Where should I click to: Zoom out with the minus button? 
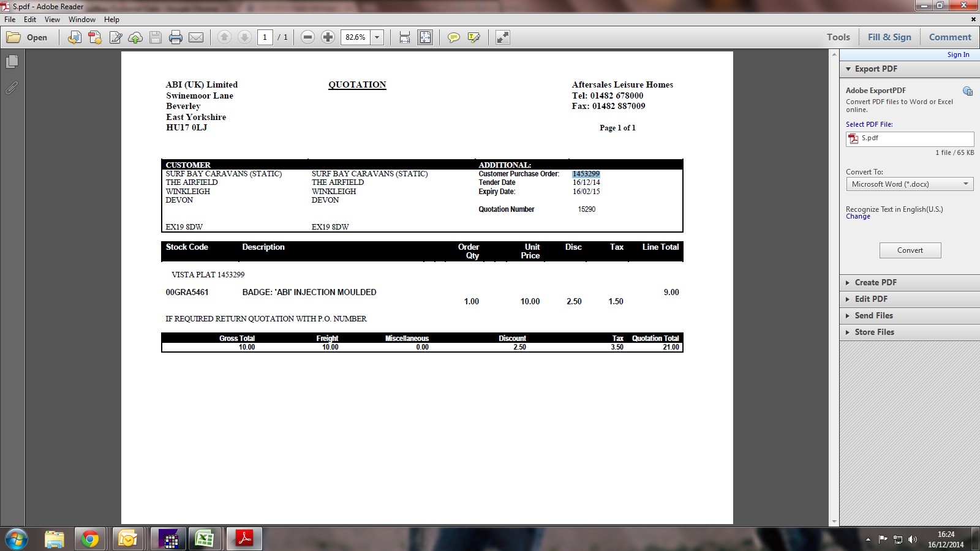[308, 37]
